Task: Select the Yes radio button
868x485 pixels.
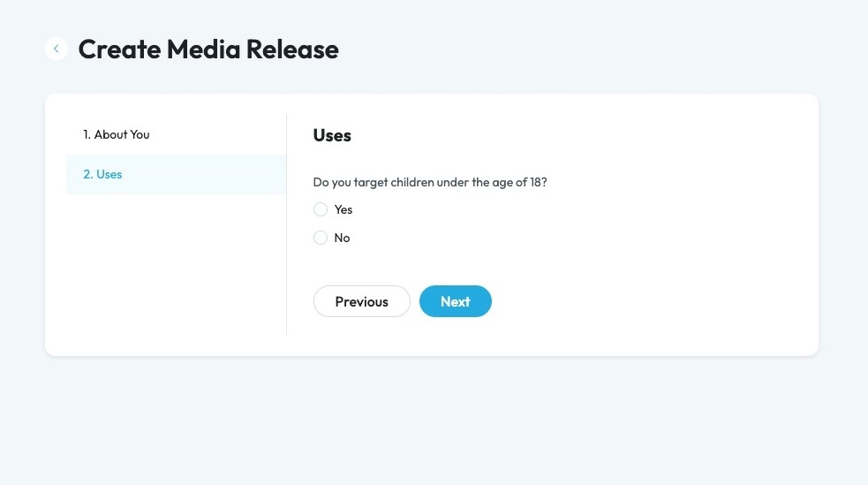Action: pyautogui.click(x=321, y=209)
